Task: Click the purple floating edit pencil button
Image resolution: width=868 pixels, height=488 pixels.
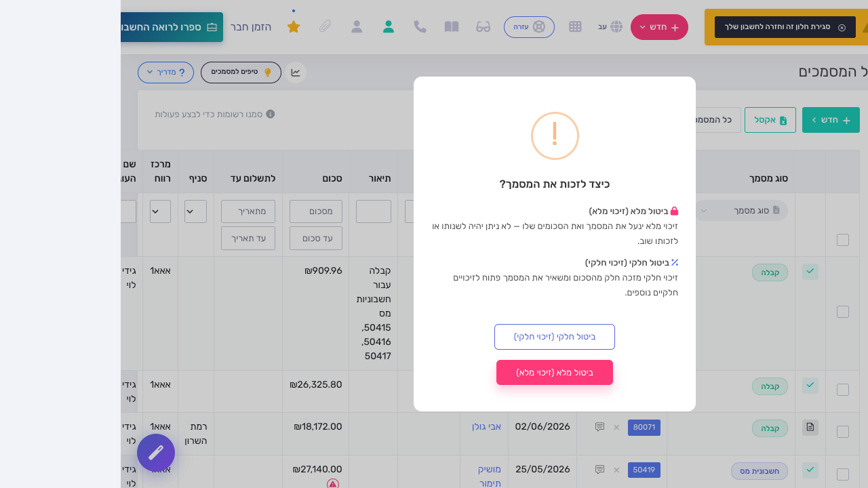Action: (156, 453)
